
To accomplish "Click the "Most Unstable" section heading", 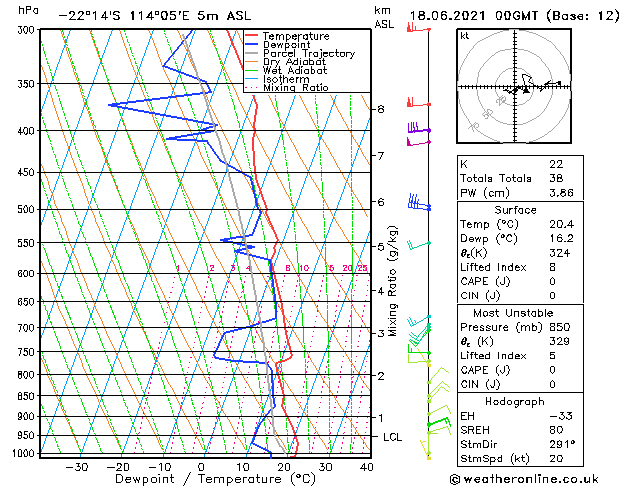I will tap(513, 313).
